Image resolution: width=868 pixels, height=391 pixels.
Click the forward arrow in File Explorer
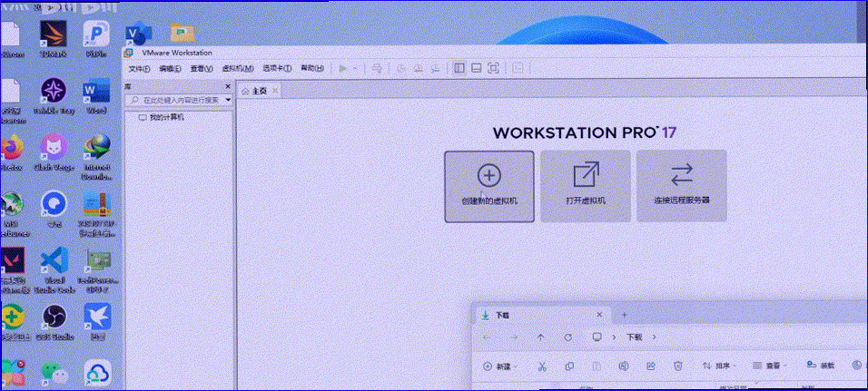(514, 337)
